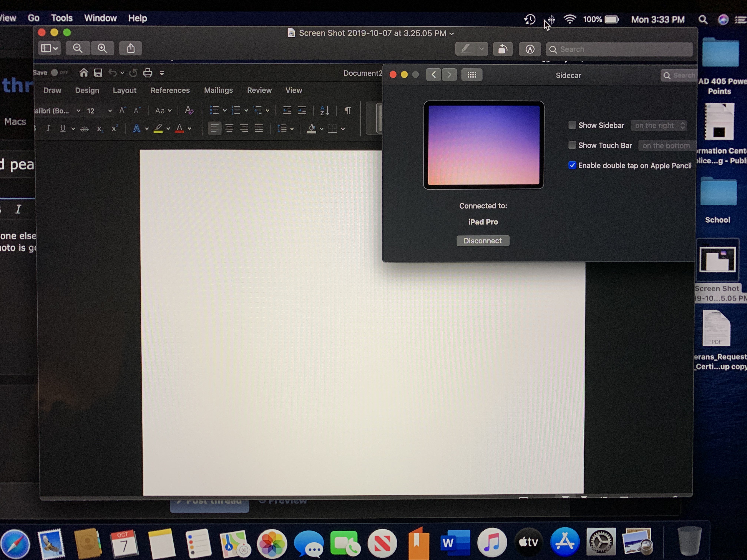Print the document via printer icon
The width and height of the screenshot is (747, 560).
click(148, 73)
